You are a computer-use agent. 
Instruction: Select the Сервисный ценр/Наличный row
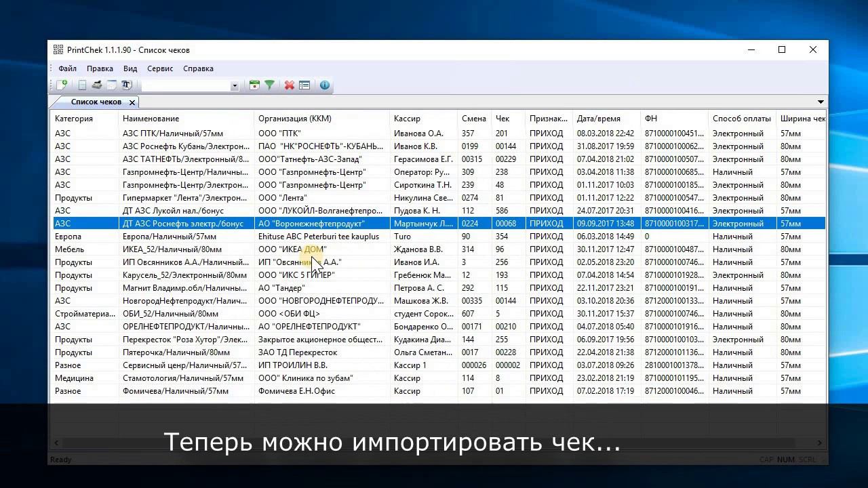pyautogui.click(x=438, y=365)
